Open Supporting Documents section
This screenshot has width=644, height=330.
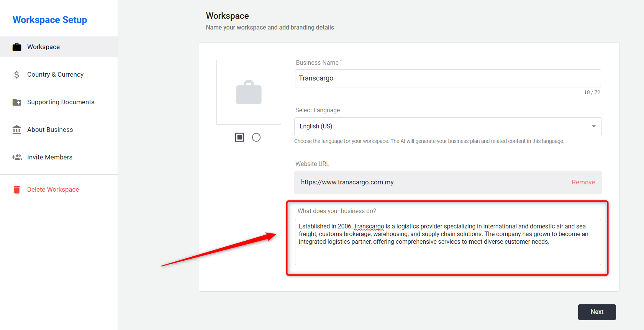(x=59, y=102)
